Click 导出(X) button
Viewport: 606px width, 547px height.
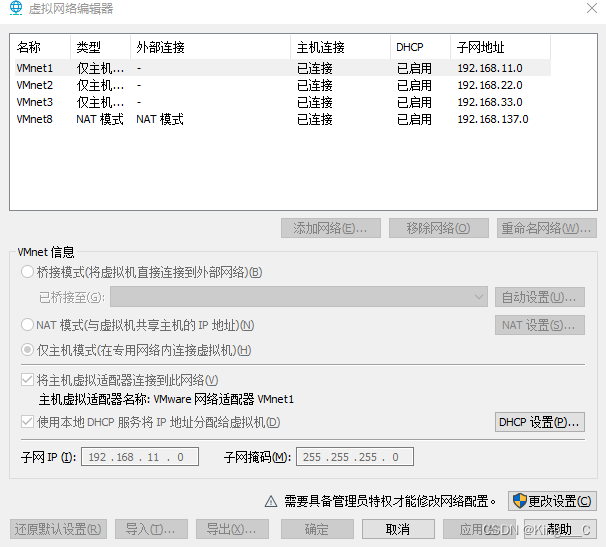232,529
